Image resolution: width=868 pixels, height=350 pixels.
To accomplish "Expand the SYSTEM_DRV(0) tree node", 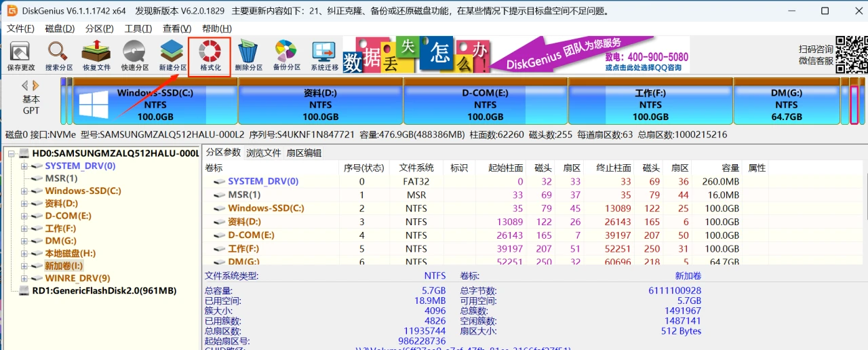I will click(24, 166).
